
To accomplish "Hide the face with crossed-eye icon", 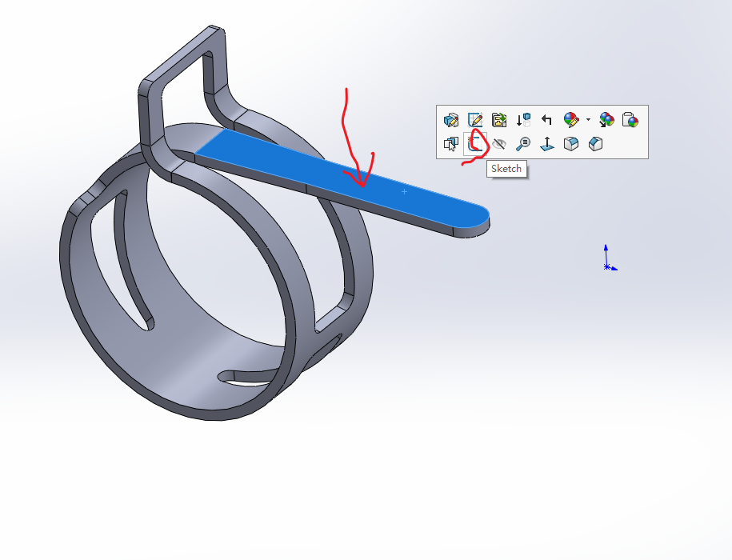I will pyautogui.click(x=499, y=144).
